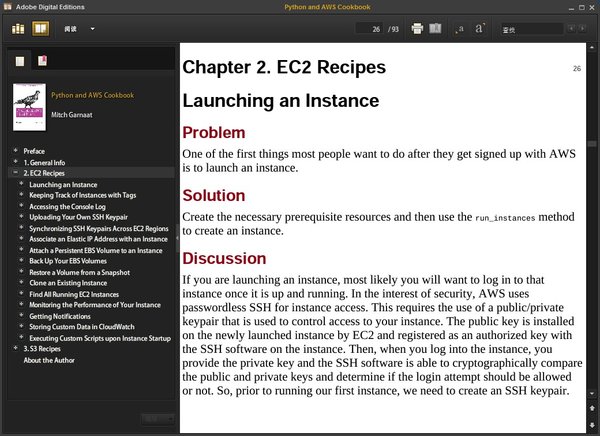Expand the Preface section
This screenshot has width=600, height=436.
(16, 150)
